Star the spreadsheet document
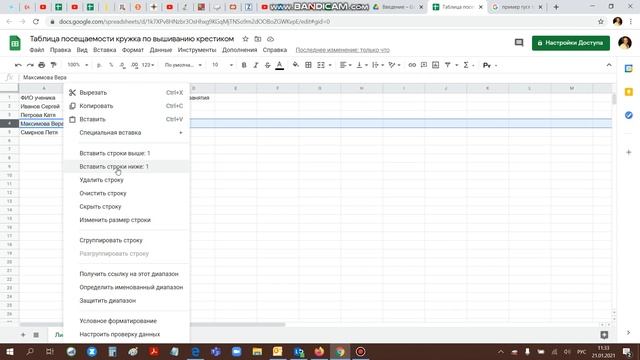Screen dimensions: 640x360 coord(245,39)
